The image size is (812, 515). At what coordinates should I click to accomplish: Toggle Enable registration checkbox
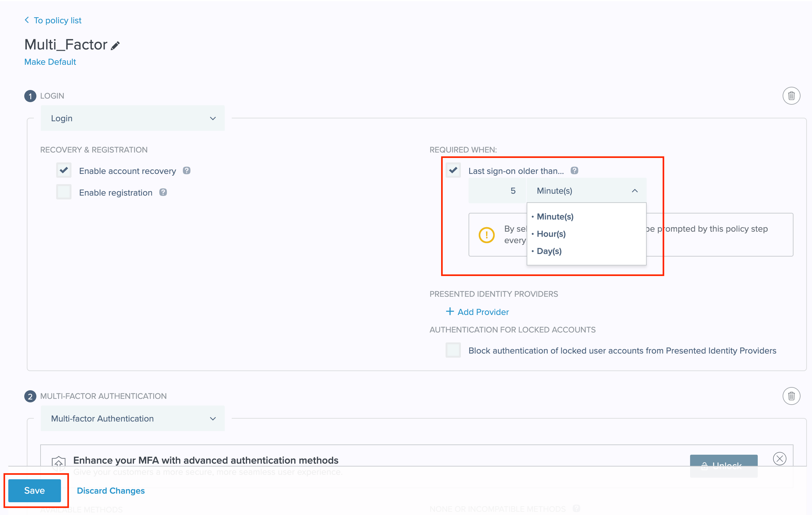click(x=64, y=192)
